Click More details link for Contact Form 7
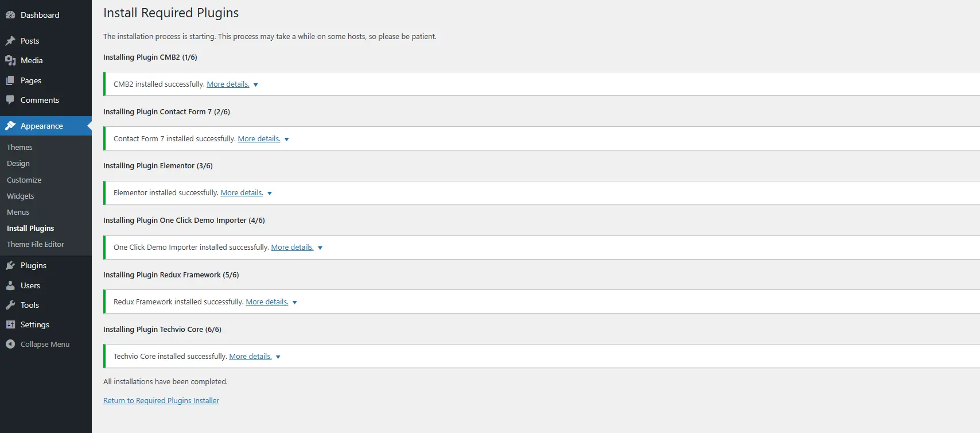Image resolution: width=980 pixels, height=433 pixels. (x=259, y=138)
